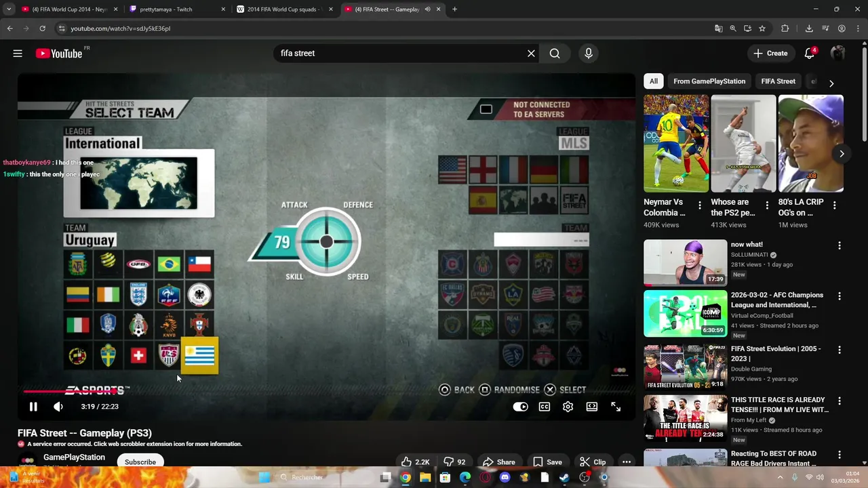Image resolution: width=868 pixels, height=488 pixels.
Task: Mute the video volume
Action: click(58, 407)
